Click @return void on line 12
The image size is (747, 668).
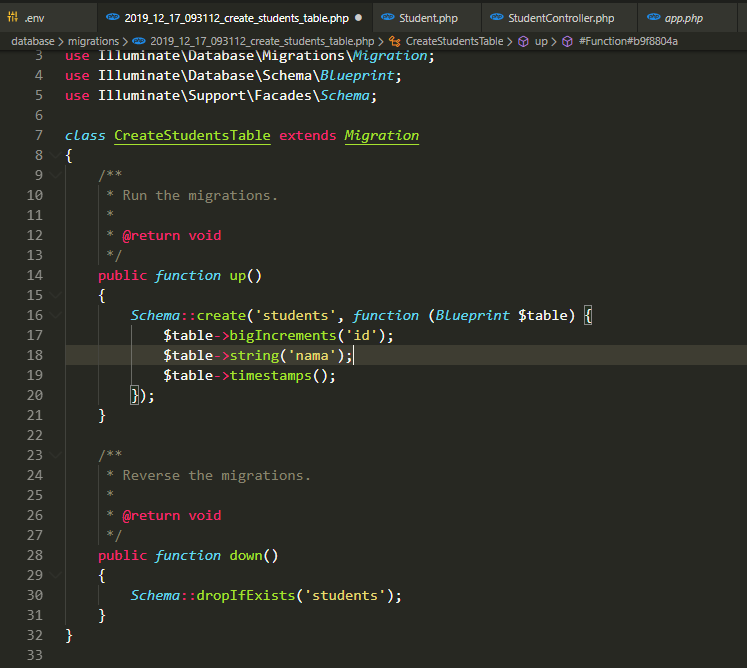(x=172, y=235)
